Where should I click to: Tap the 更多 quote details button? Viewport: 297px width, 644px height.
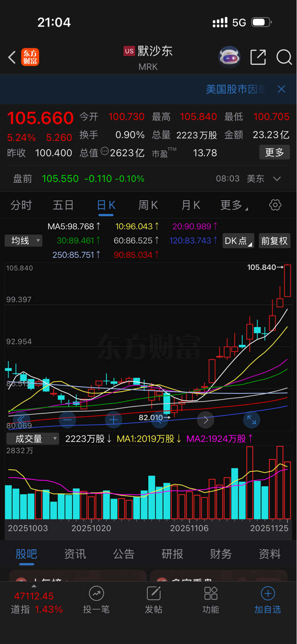coord(275,152)
